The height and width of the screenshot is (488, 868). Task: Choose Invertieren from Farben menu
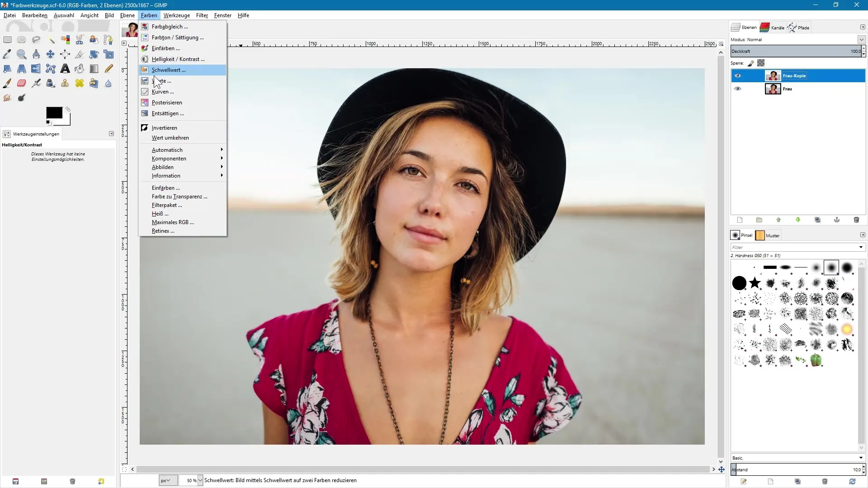(x=165, y=128)
